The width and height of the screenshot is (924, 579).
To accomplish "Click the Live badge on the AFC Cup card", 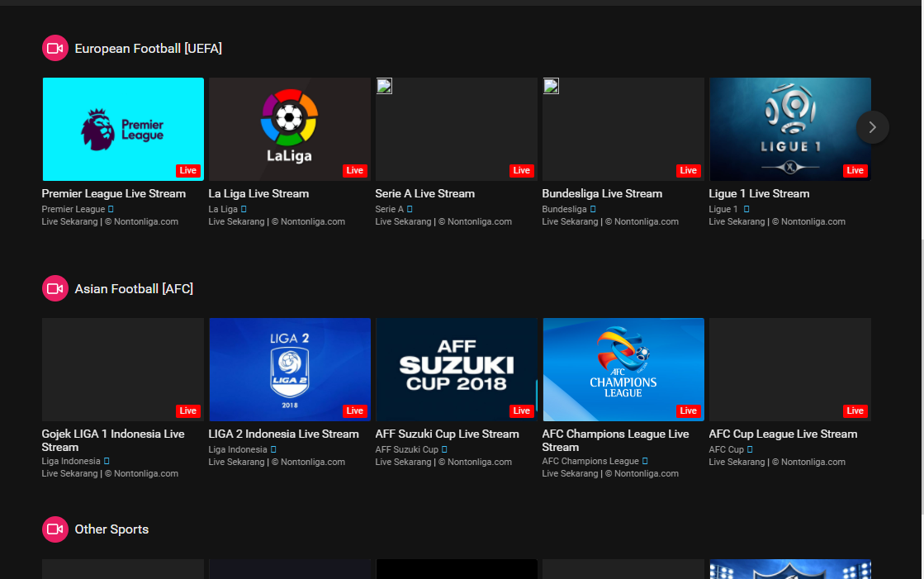I will tap(855, 411).
